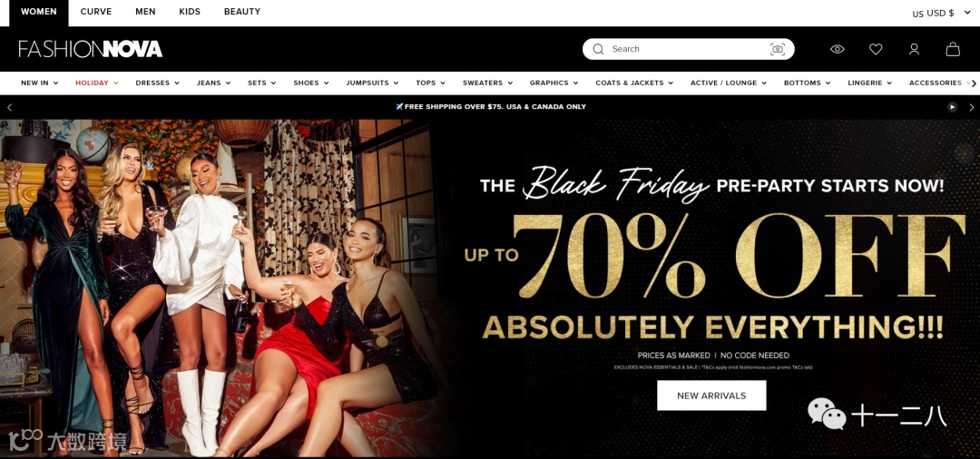Screen dimensions: 980x459
Task: Open the wishlist heart icon
Action: 876,49
